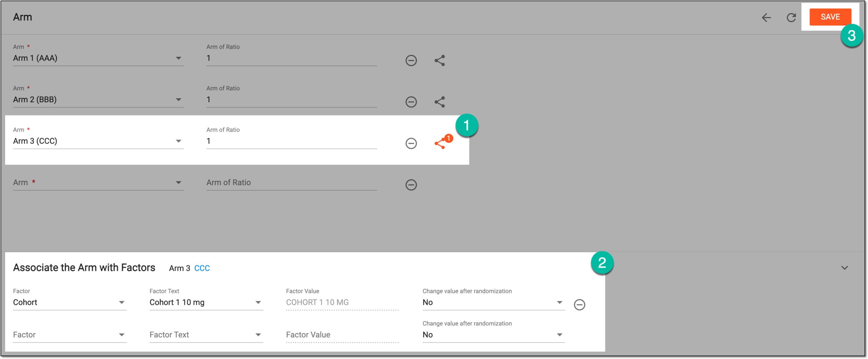
Task: Remove the Arm 2 (BBB) row
Action: 411,102
